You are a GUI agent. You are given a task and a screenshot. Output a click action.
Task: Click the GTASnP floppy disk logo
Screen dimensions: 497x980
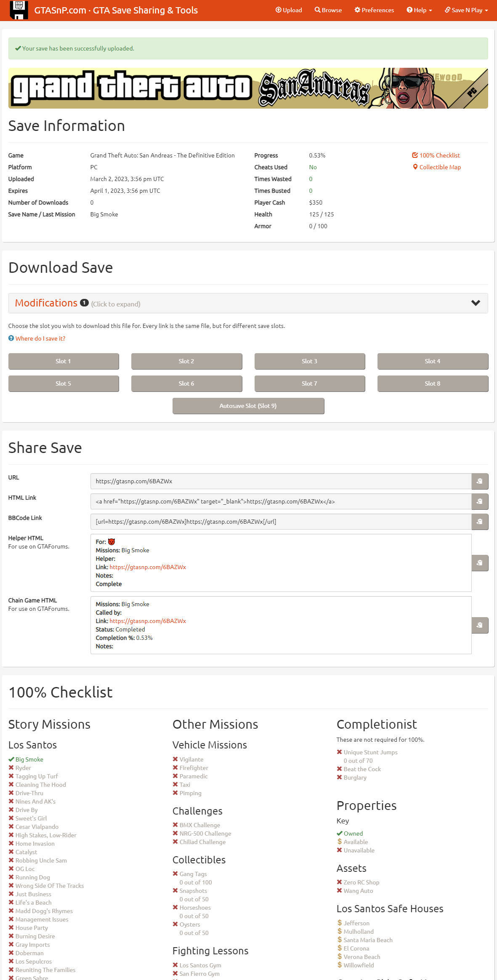tap(18, 10)
